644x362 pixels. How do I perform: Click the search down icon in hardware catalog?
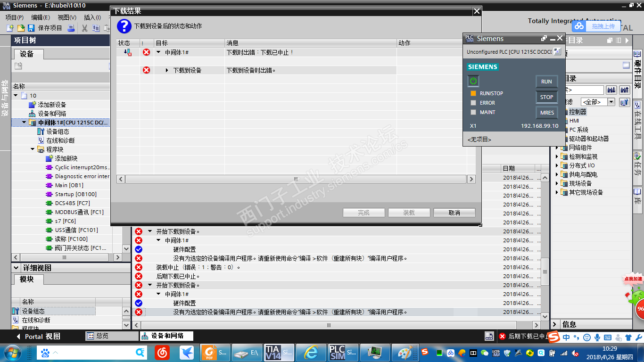point(612,90)
